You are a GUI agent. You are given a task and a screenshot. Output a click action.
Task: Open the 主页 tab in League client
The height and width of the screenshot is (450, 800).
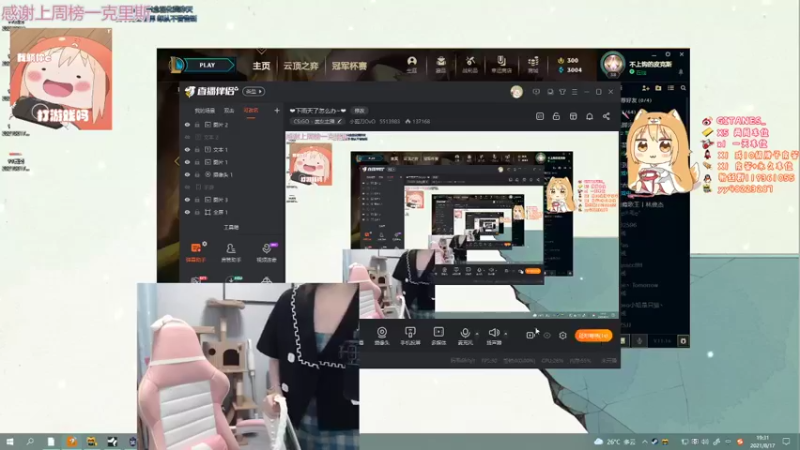[261, 66]
